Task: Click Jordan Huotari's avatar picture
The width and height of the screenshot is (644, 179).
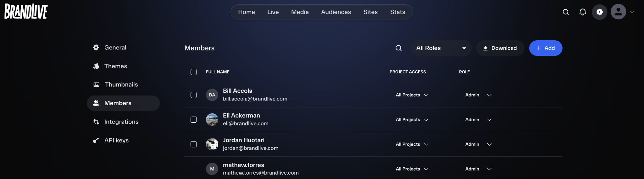Action: pyautogui.click(x=212, y=144)
